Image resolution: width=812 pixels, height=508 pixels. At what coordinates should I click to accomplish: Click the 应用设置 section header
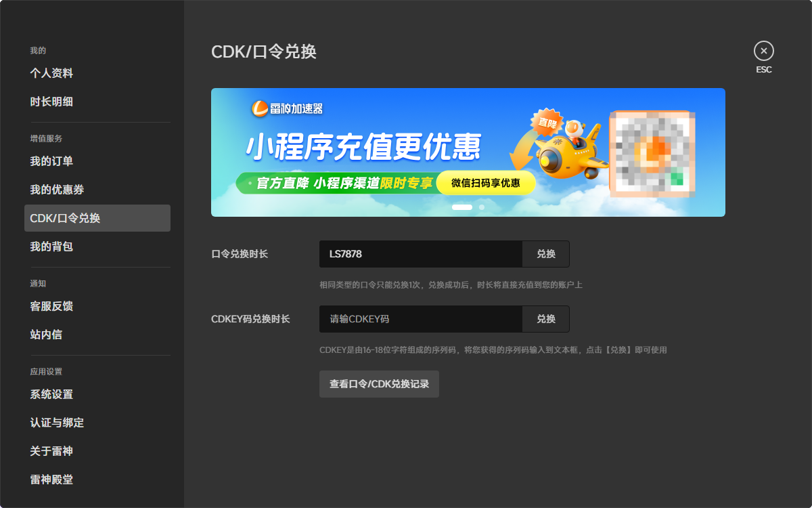(x=46, y=371)
